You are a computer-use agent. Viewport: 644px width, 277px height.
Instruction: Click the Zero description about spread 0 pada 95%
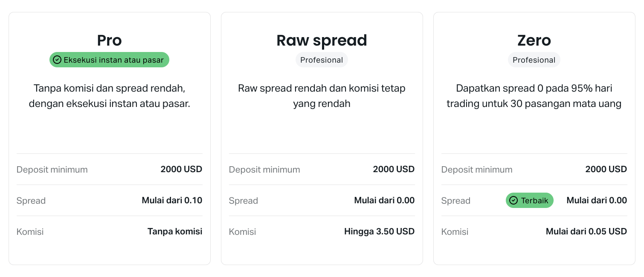coord(534,96)
